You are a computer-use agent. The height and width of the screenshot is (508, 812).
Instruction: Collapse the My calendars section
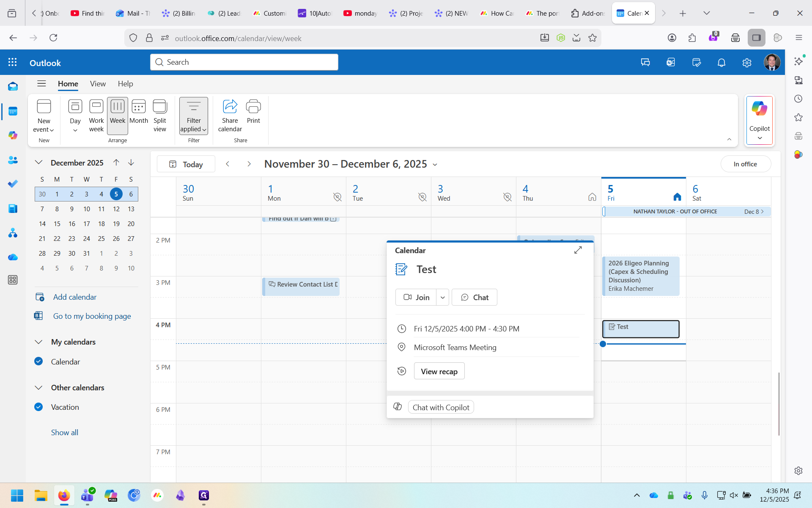coord(38,342)
